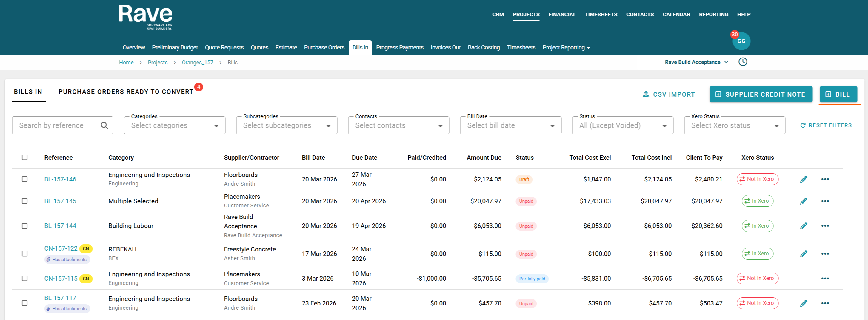Open the Categories filter dropdown
The image size is (868, 320).
(175, 125)
